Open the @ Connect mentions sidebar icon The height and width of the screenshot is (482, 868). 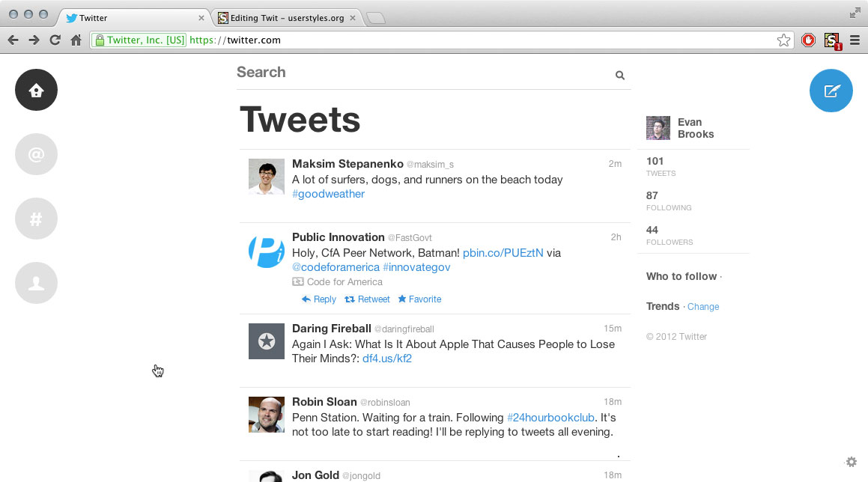36,154
